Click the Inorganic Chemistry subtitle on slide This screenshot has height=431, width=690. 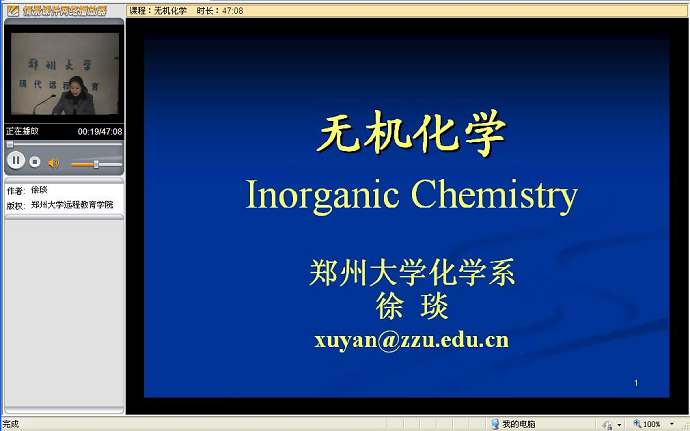click(411, 195)
